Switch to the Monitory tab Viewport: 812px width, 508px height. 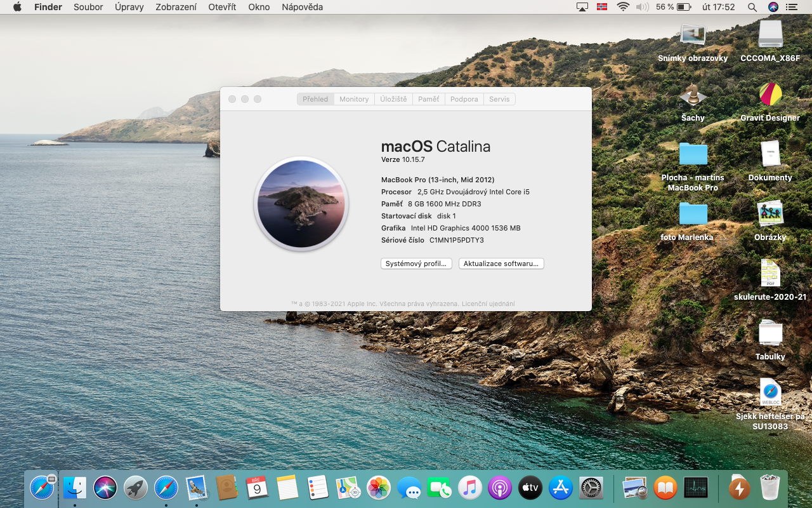[354, 99]
